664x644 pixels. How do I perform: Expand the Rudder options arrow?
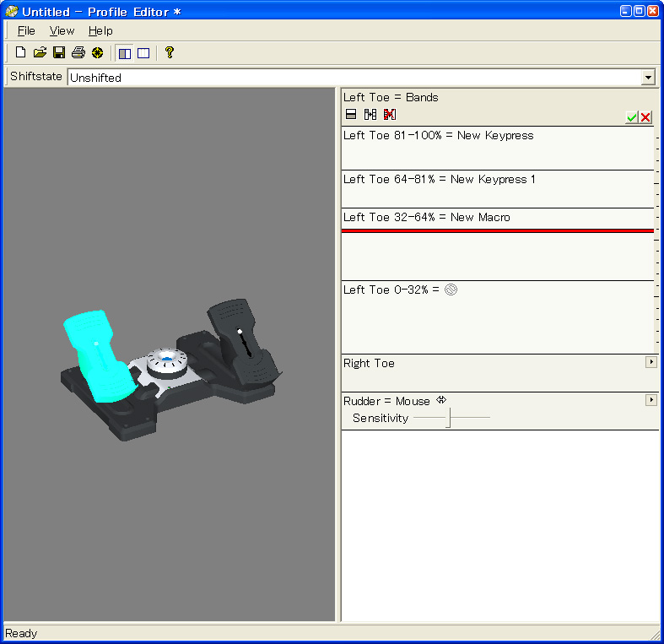[x=651, y=400]
